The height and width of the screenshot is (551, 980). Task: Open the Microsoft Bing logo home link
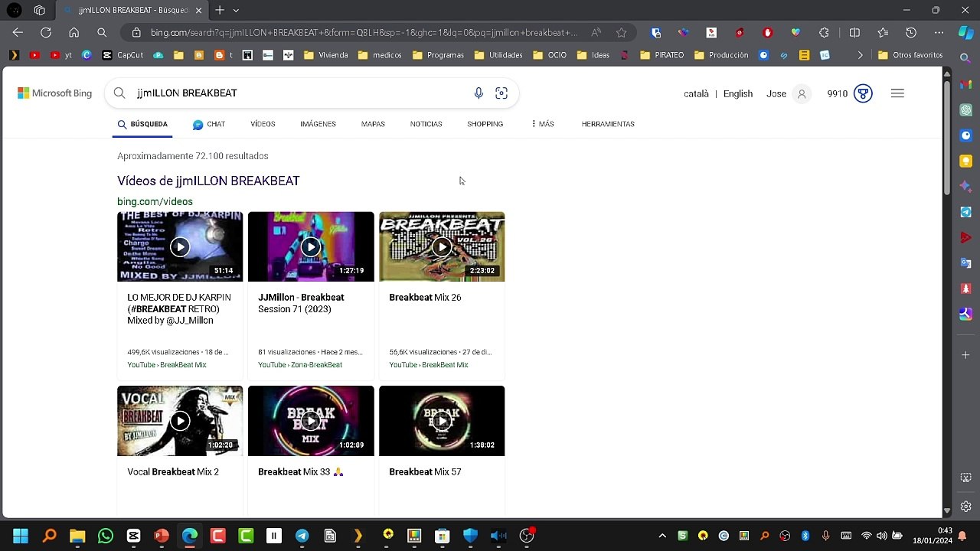[x=54, y=93]
